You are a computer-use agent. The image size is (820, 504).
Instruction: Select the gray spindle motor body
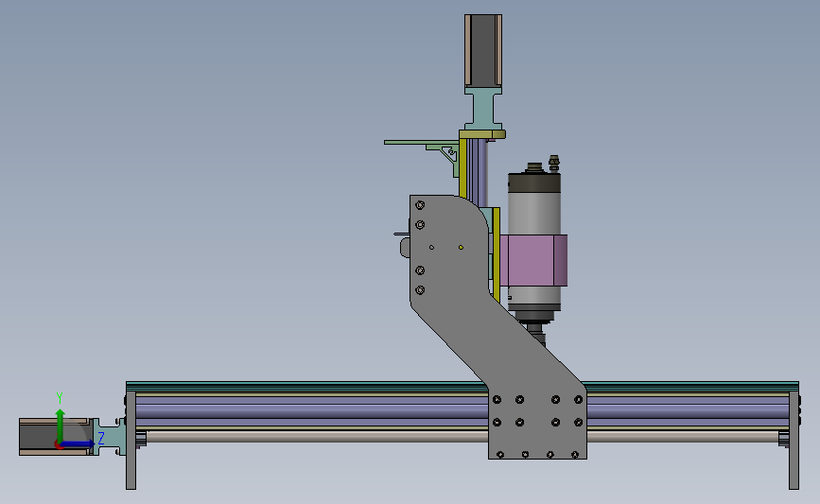point(534,215)
